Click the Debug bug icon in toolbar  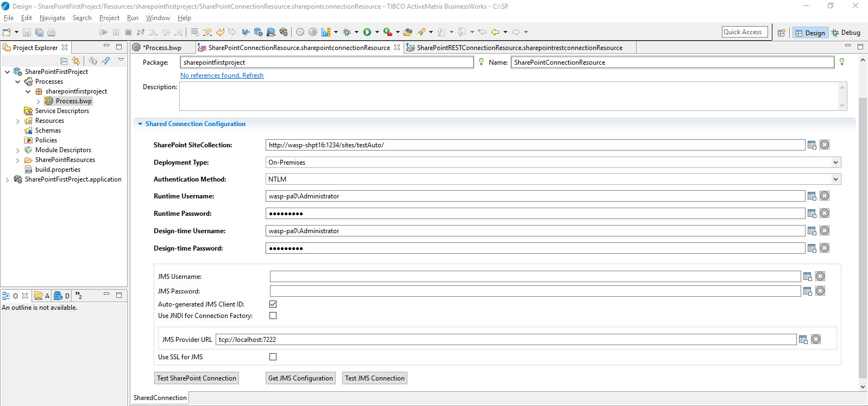[347, 32]
